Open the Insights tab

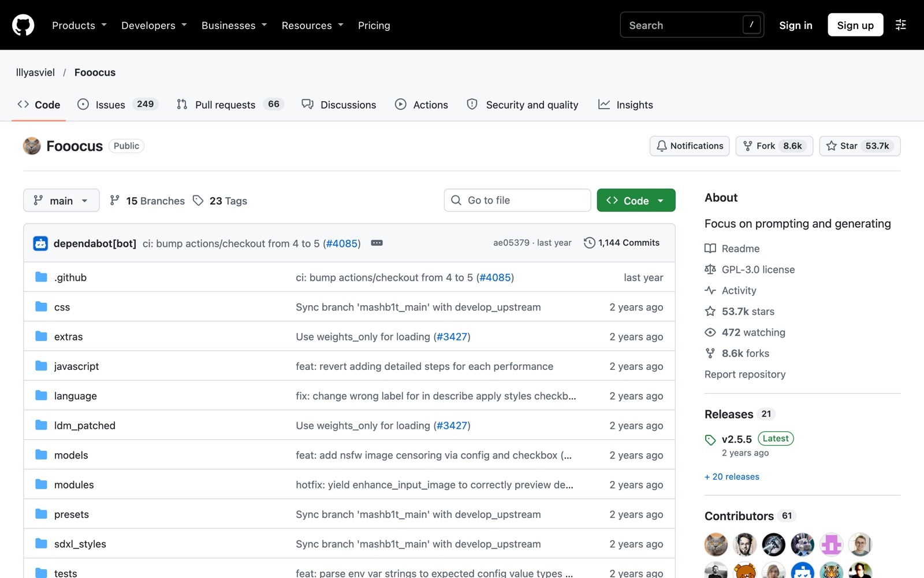click(x=626, y=105)
